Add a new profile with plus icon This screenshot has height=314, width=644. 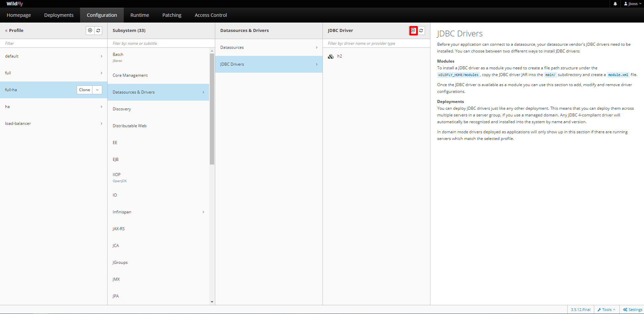[90, 31]
